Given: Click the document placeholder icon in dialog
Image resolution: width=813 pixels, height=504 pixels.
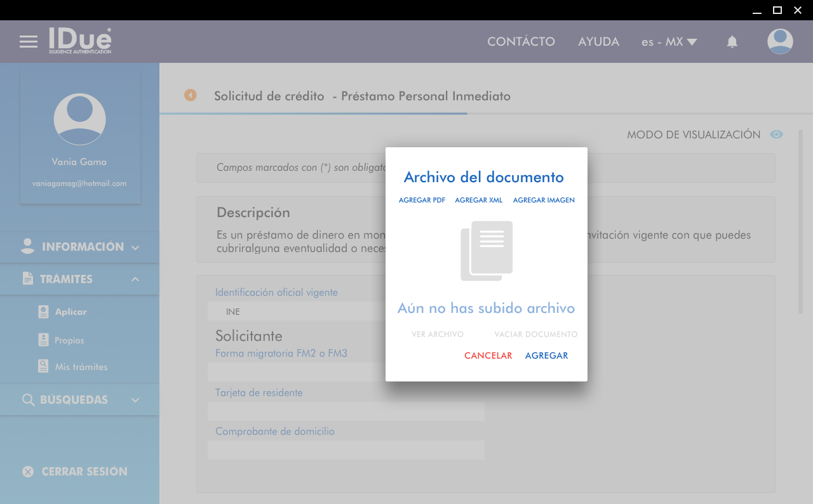Looking at the screenshot, I should coord(487,251).
